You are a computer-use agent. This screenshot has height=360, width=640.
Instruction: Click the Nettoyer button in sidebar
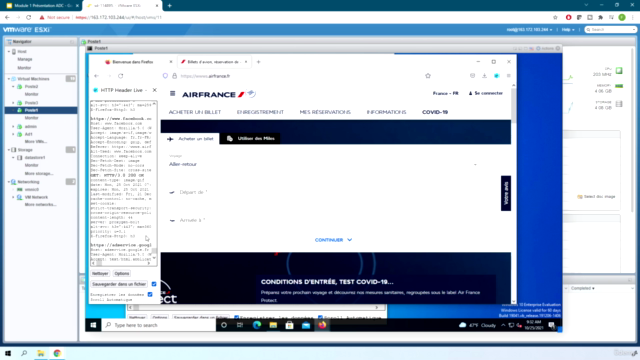pos(100,273)
